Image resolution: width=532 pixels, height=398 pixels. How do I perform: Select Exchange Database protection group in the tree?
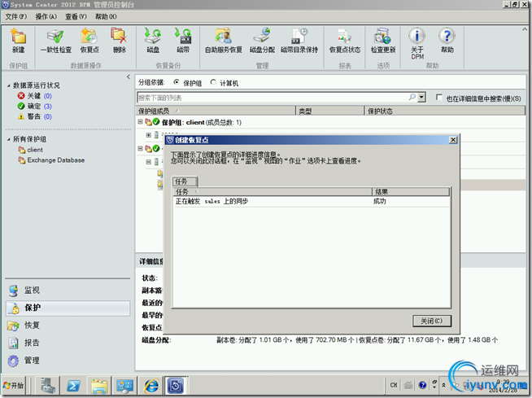coord(51,160)
